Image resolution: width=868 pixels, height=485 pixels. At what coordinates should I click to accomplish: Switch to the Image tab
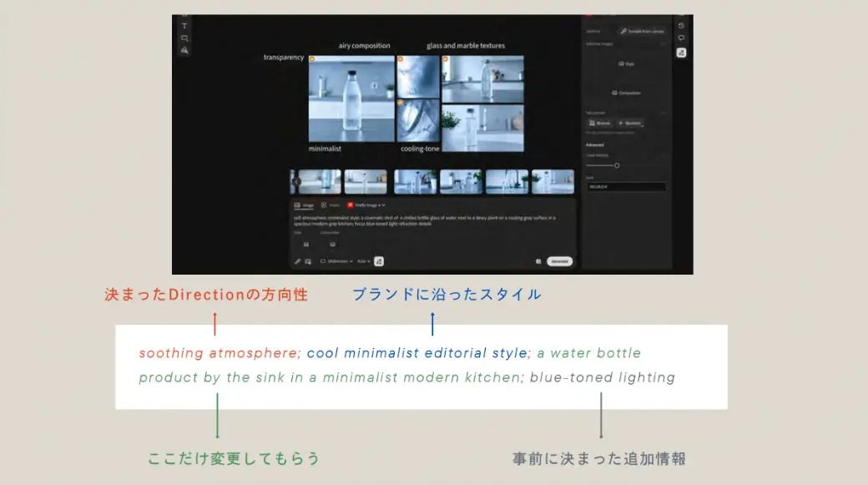click(304, 205)
